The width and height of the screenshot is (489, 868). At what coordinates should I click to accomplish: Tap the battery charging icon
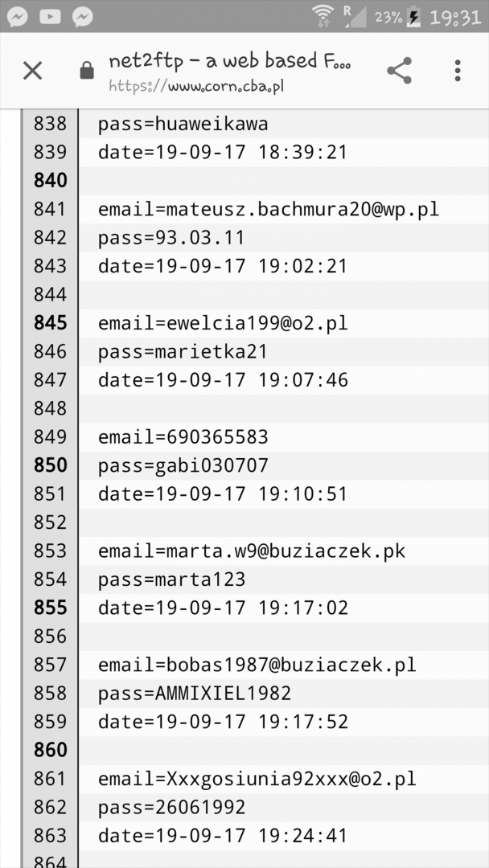(x=413, y=17)
